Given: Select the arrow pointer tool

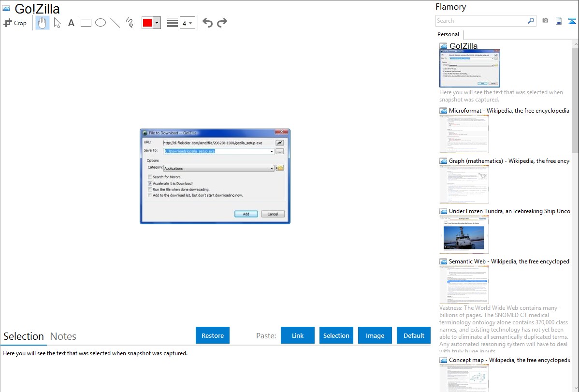Looking at the screenshot, I should click(57, 23).
